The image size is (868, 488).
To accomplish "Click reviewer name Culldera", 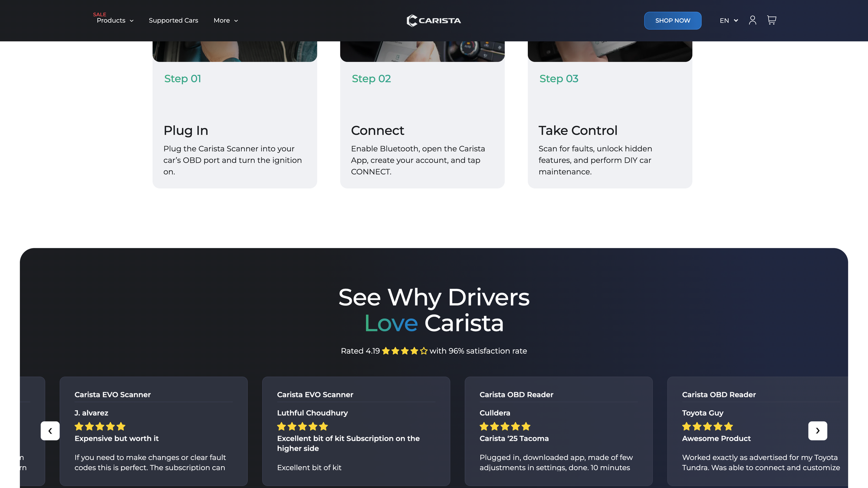I will pos(495,413).
